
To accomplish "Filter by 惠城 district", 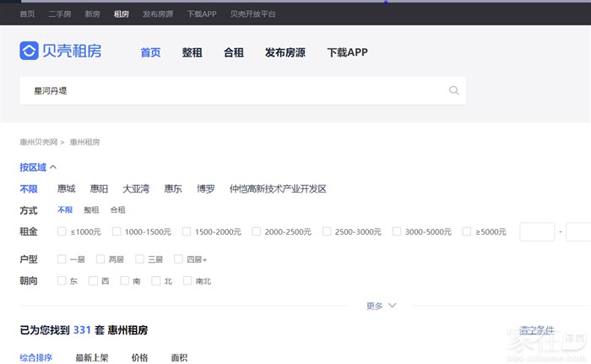I will click(66, 189).
